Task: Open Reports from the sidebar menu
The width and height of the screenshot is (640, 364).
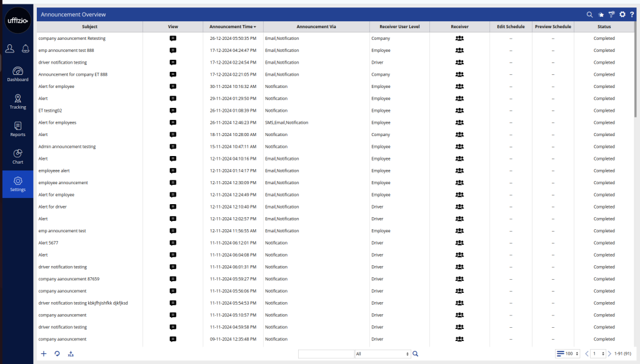Action: tap(17, 129)
